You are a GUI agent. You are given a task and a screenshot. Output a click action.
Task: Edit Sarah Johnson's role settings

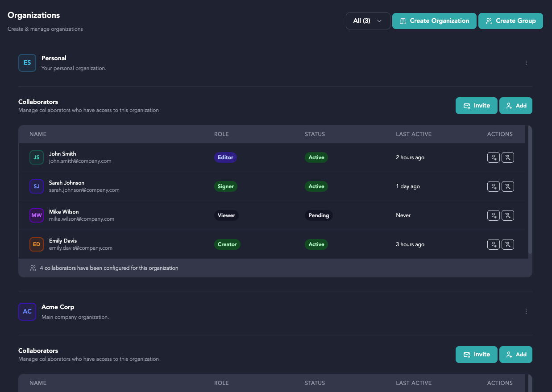(494, 186)
